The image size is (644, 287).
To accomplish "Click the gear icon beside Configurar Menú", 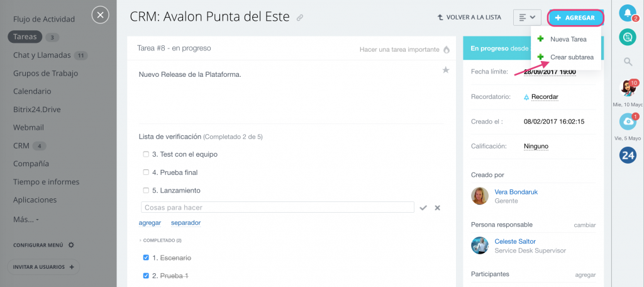I will [x=71, y=245].
